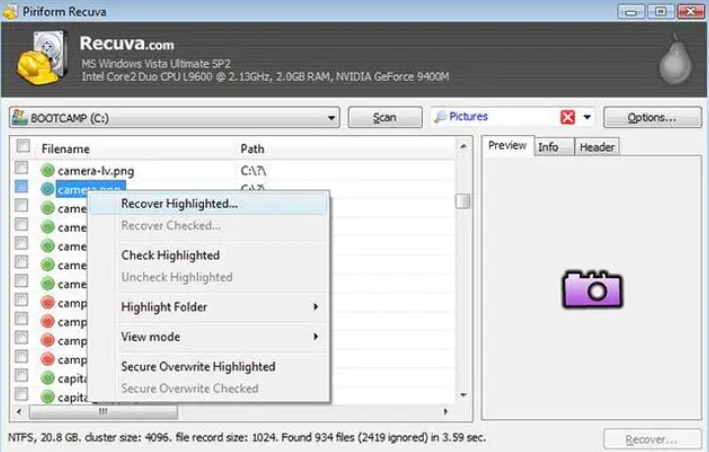Image resolution: width=709 pixels, height=452 pixels.
Task: Toggle the select-all checkbox beside Filename header
Action: [x=23, y=146]
